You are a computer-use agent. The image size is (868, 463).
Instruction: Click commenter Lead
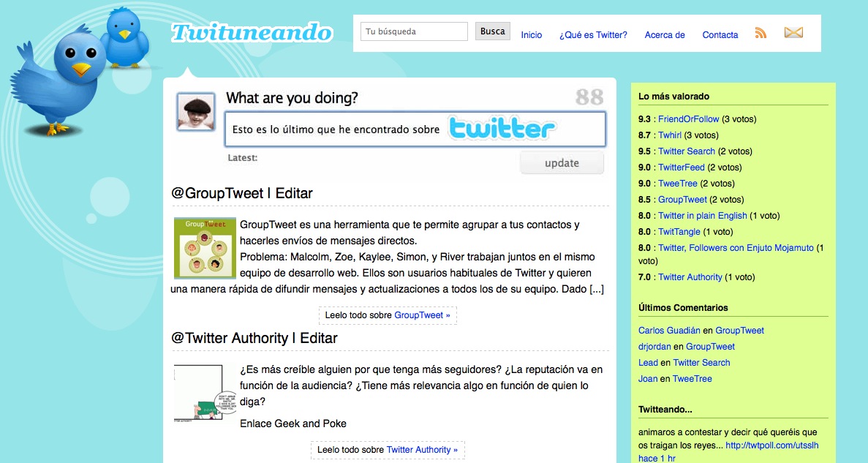[x=648, y=363]
